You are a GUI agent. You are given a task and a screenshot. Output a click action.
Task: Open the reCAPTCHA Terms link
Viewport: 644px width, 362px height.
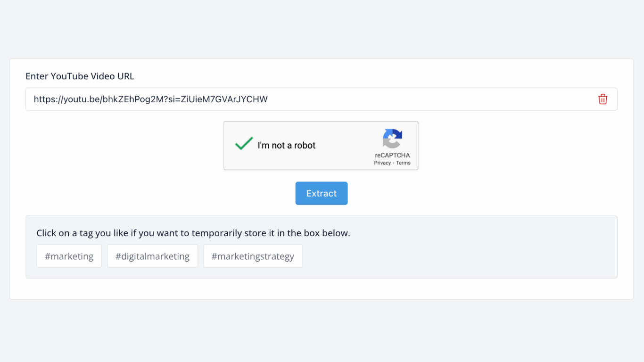[403, 163]
